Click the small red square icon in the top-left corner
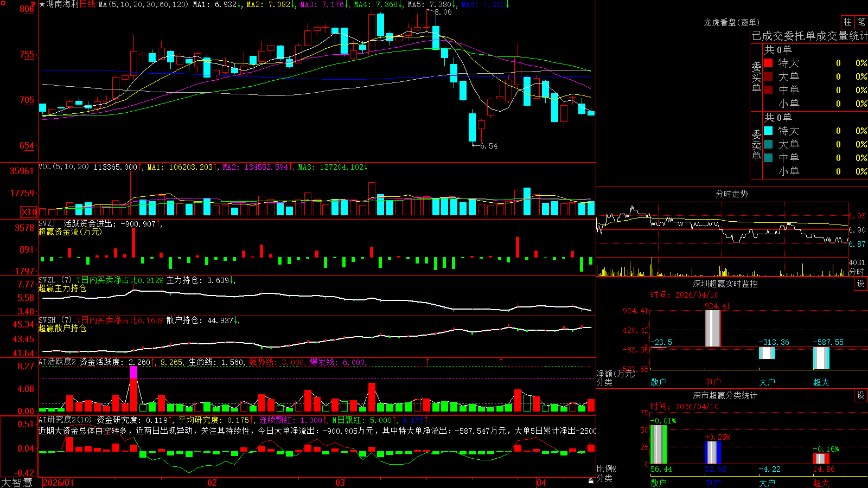Image resolution: width=868 pixels, height=488 pixels. pos(2,3)
